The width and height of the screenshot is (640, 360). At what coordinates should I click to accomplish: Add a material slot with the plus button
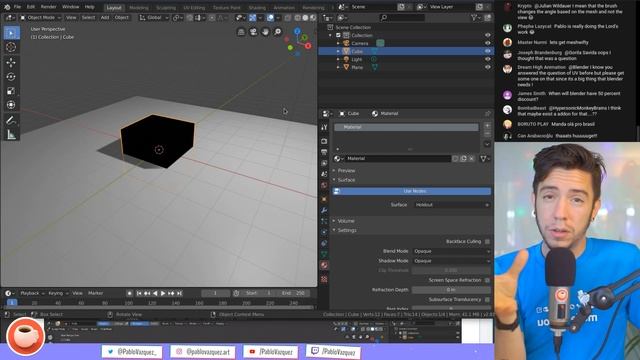coord(487,126)
